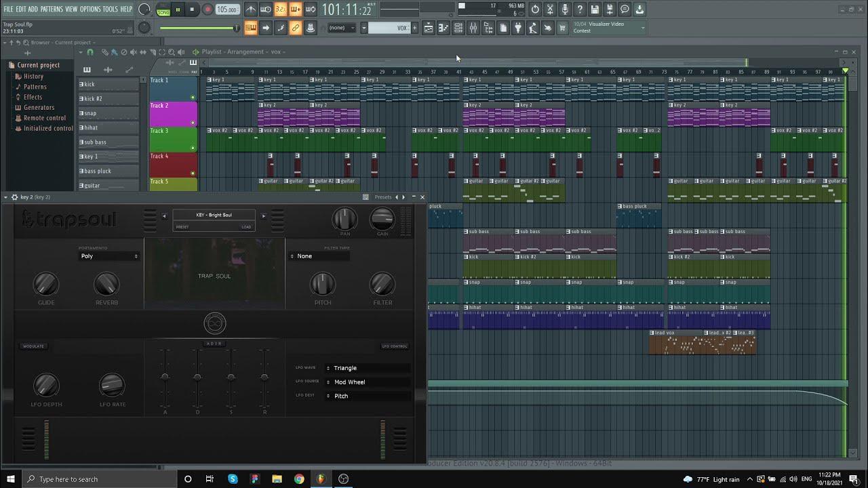The width and height of the screenshot is (868, 488).
Task: Click the save project floppy disk icon
Action: pos(594,9)
